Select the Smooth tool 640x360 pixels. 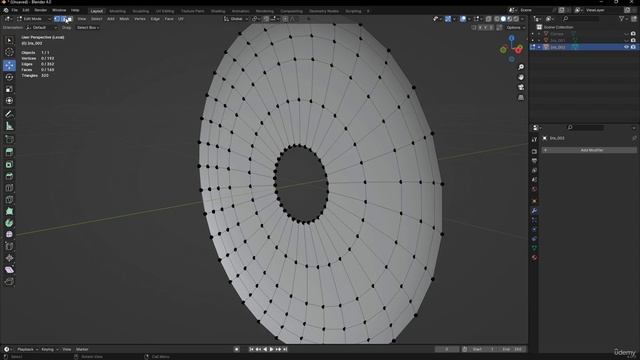(x=9, y=235)
